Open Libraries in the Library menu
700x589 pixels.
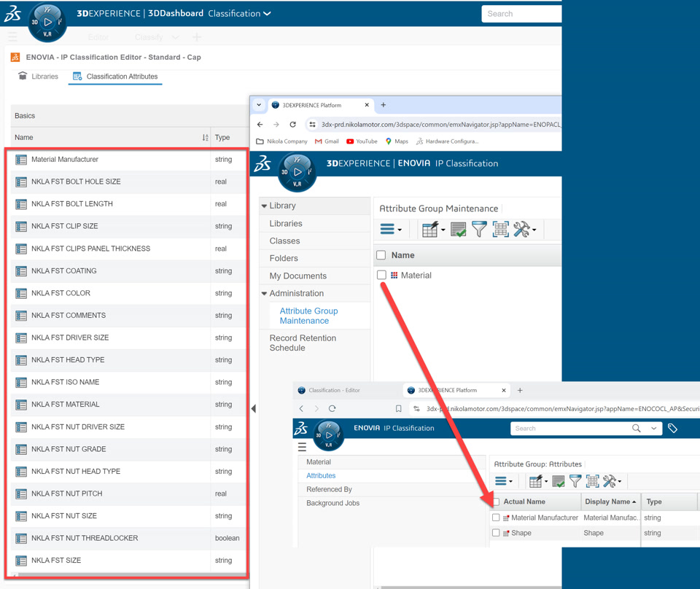[286, 224]
